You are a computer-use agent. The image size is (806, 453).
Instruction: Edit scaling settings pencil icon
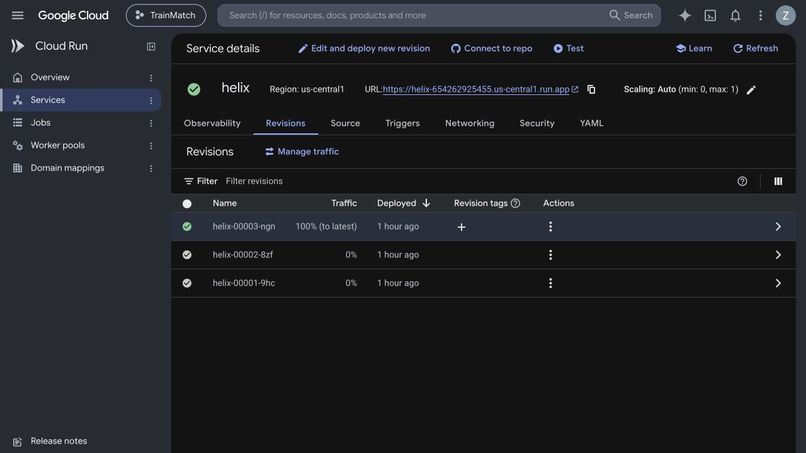pos(751,90)
